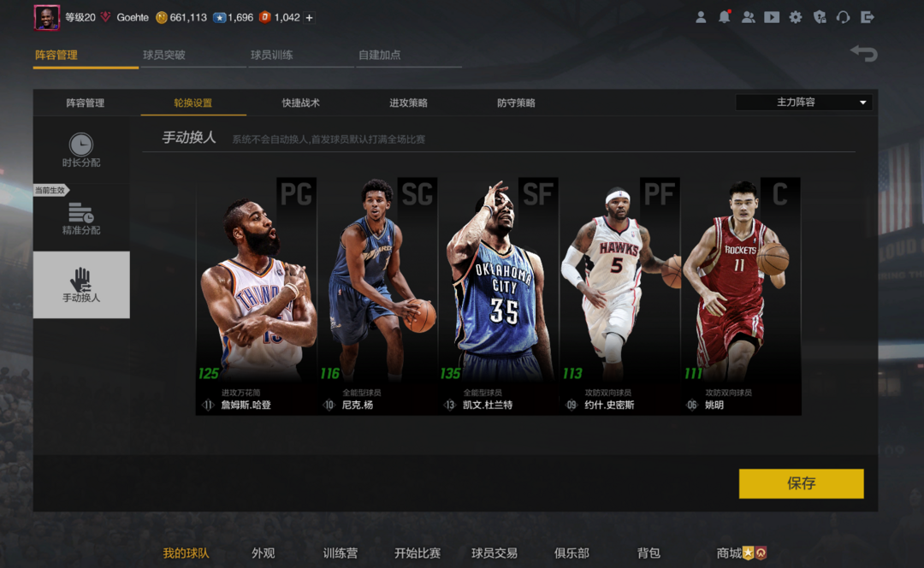924x568 pixels.
Task: Select the SF card 凯文.杜兰特
Action: click(x=499, y=296)
